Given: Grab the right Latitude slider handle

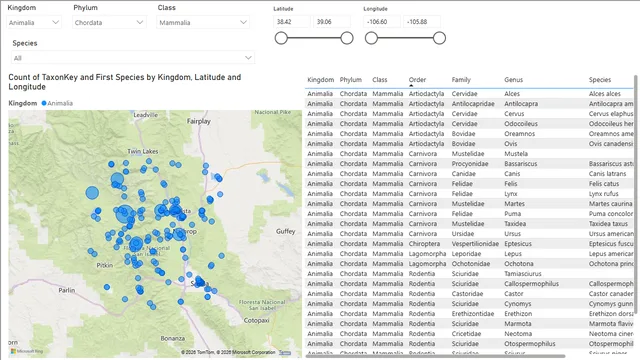Looking at the screenshot, I should (x=347, y=38).
